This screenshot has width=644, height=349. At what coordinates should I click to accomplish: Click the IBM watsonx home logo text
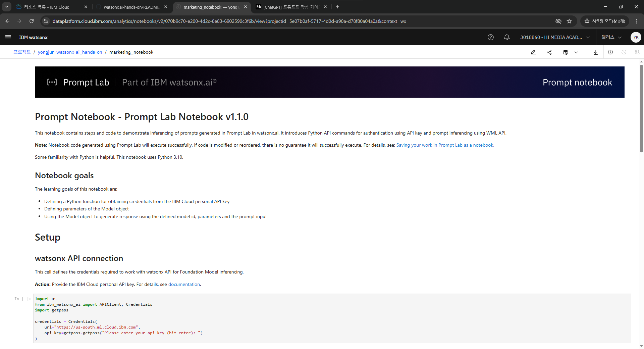click(x=33, y=37)
